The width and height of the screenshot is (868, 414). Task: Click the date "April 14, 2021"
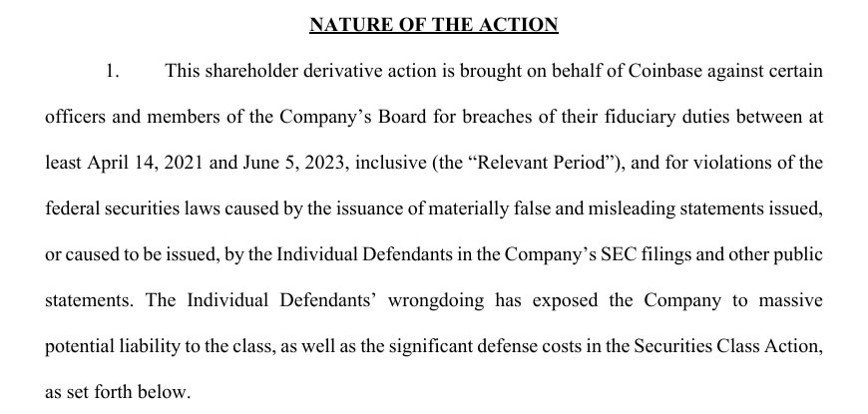tap(135, 162)
